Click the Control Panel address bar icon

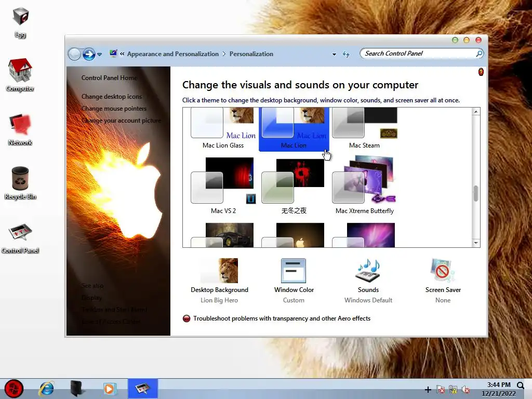pyautogui.click(x=113, y=54)
